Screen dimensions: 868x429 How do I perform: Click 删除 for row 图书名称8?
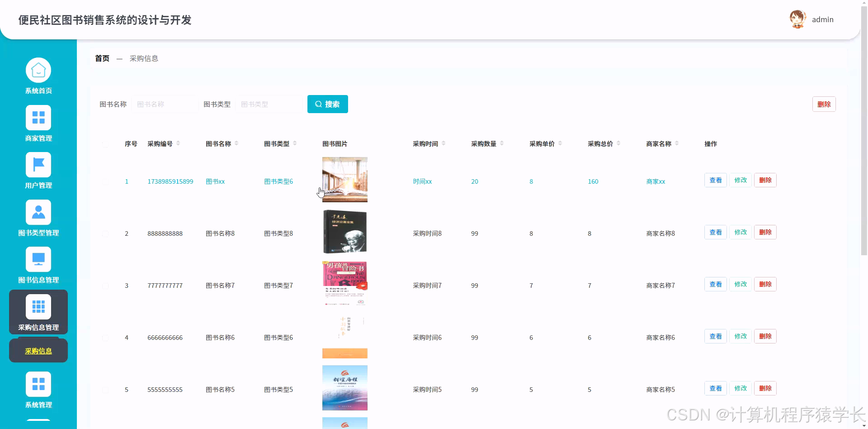point(765,232)
